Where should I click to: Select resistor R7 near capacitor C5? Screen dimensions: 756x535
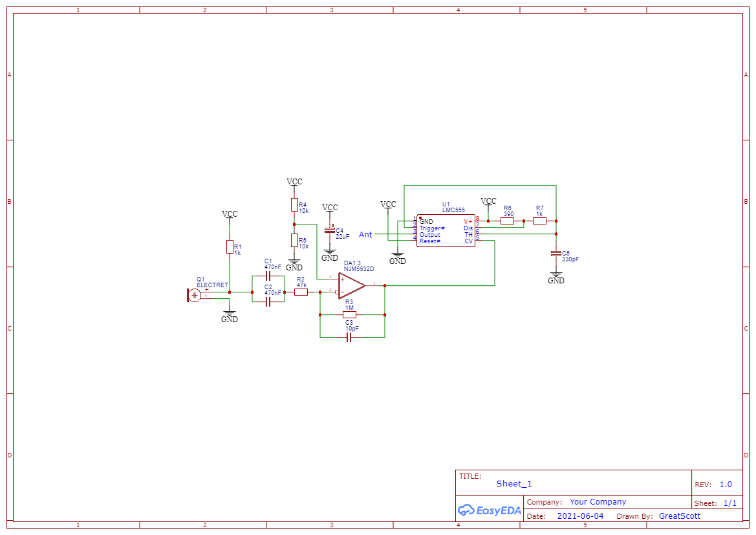tap(541, 221)
